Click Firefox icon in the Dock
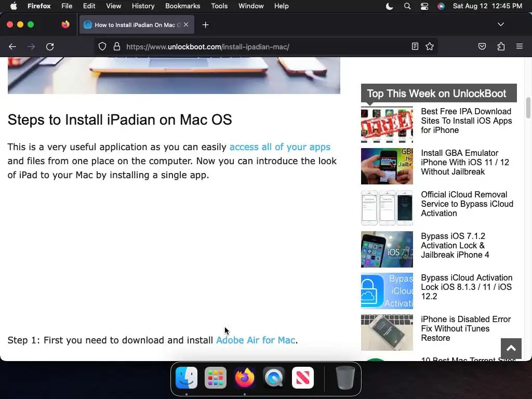The width and height of the screenshot is (532, 399). click(x=245, y=378)
